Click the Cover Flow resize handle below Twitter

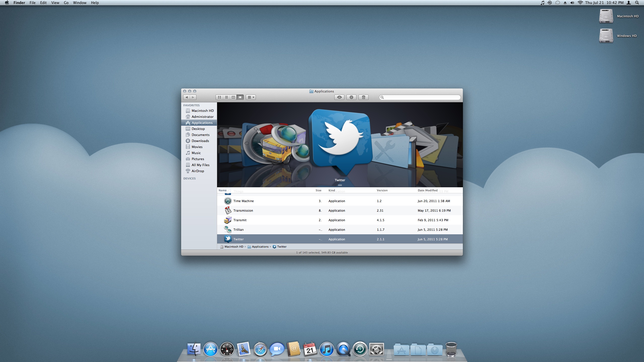click(340, 185)
